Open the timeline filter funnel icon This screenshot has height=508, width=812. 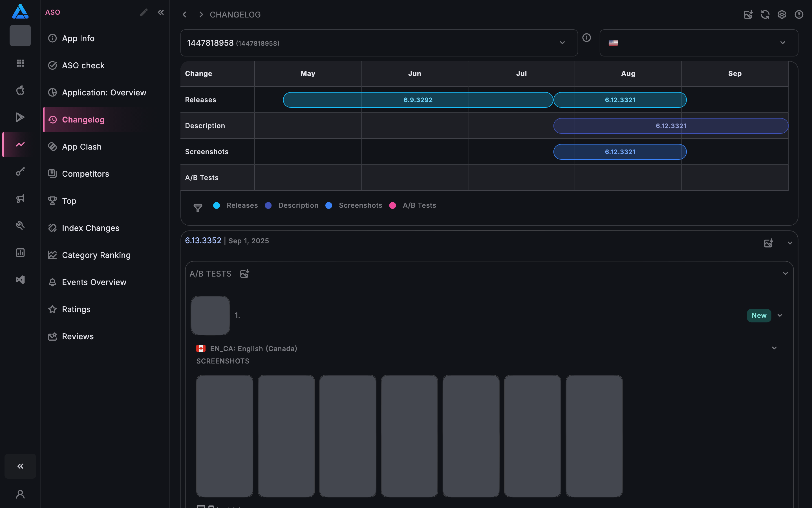(198, 208)
